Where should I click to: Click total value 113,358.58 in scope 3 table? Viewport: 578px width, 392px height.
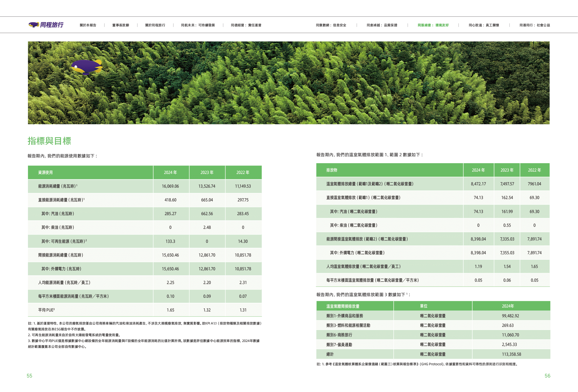tap(511, 354)
